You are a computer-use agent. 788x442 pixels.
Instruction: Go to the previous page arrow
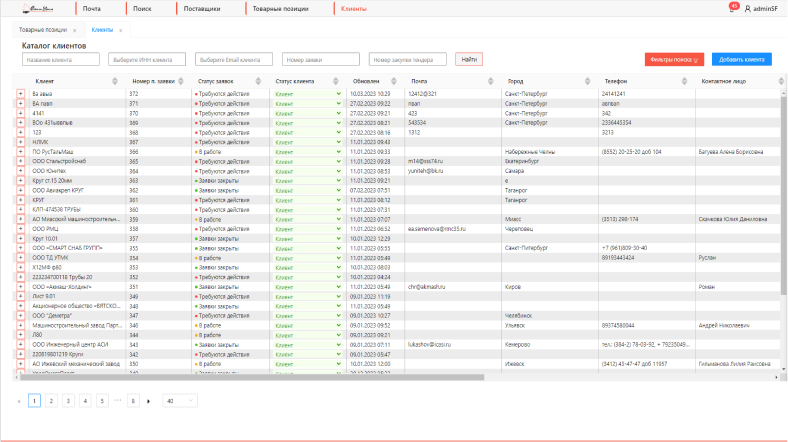[19, 401]
